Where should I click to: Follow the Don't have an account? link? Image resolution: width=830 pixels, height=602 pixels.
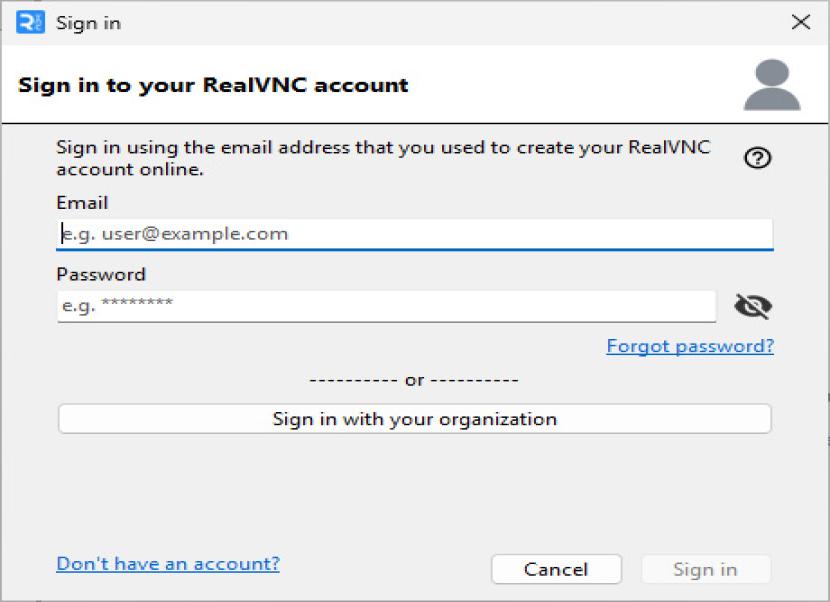pos(168,563)
